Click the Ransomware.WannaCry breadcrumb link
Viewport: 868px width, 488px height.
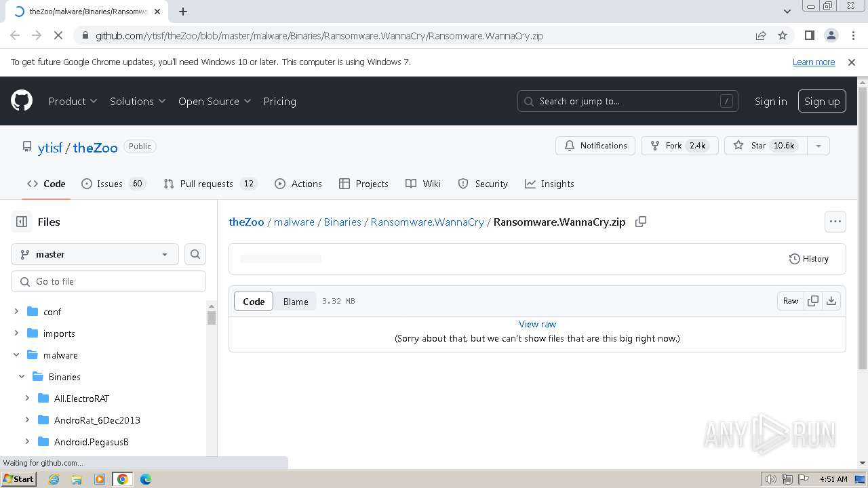click(427, 222)
